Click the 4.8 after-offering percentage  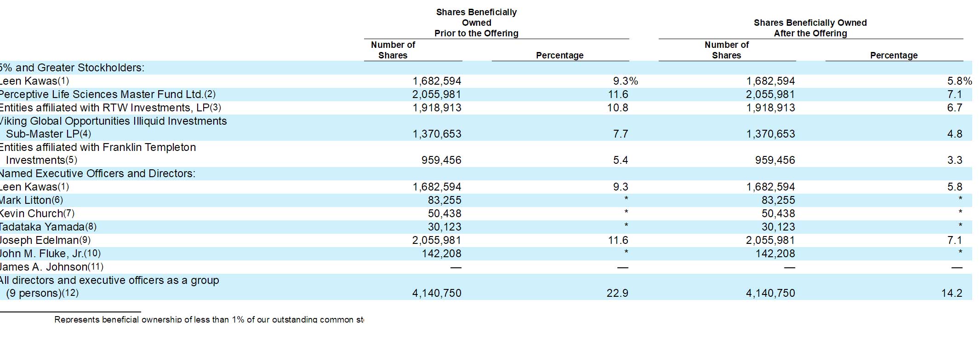(955, 134)
